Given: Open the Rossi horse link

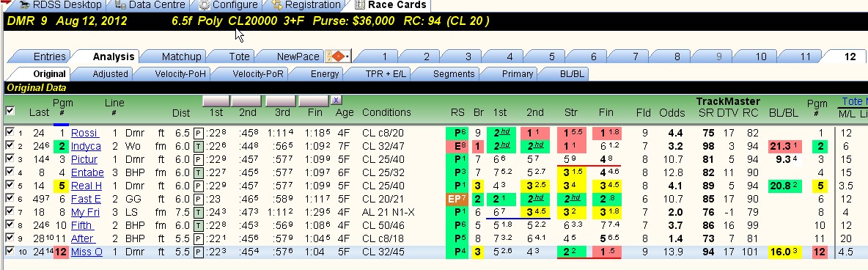Looking at the screenshot, I should coord(85,133).
